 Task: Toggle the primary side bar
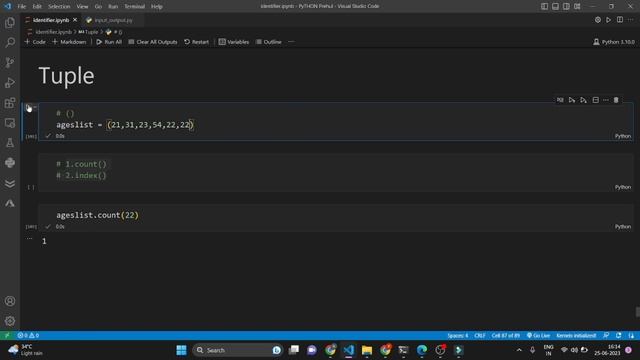[x=544, y=6]
